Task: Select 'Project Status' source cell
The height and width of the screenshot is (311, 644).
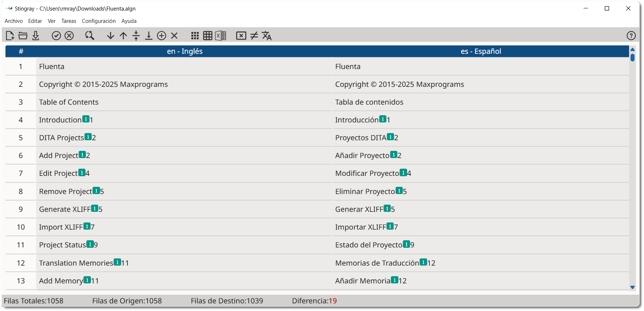Action: pyautogui.click(x=184, y=245)
